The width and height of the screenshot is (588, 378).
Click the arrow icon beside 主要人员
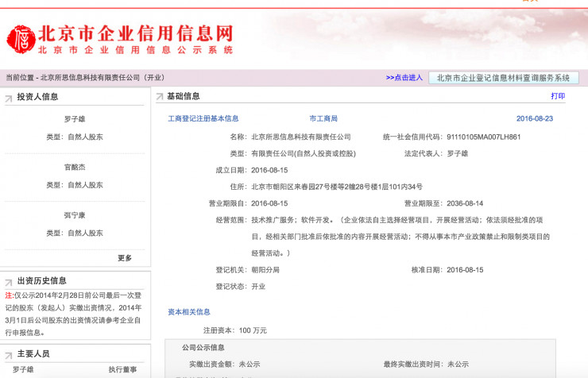coord(9,355)
